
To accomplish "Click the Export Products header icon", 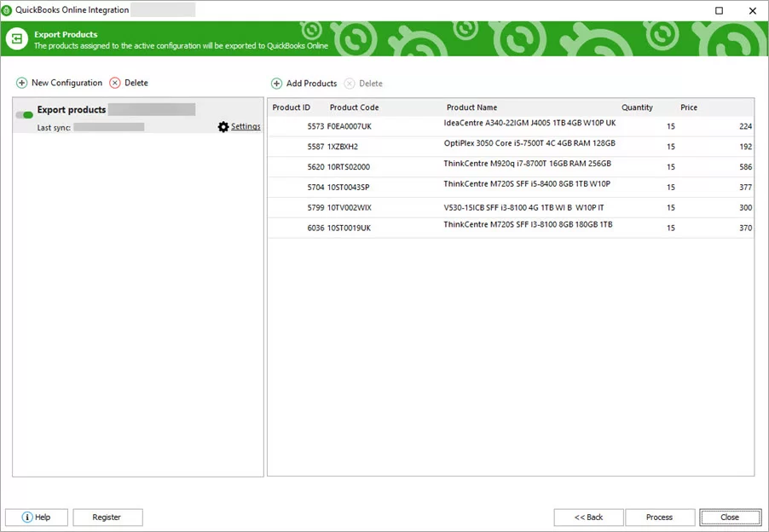I will 17,38.
